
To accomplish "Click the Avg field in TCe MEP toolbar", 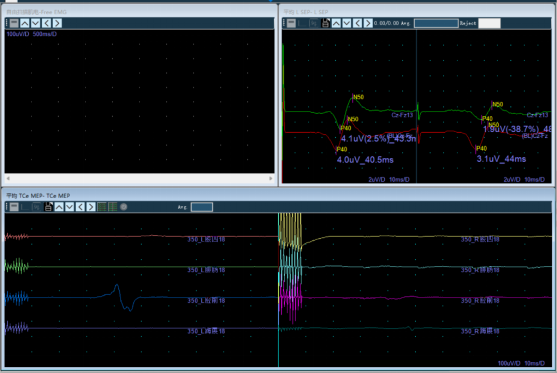I will point(202,207).
